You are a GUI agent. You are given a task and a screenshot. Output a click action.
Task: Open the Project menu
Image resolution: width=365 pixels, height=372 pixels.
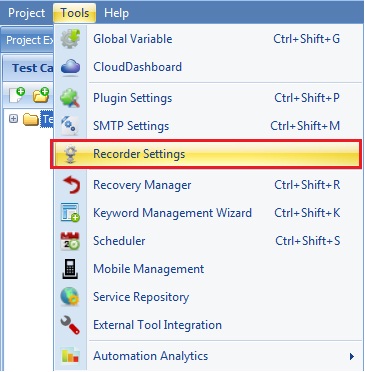pos(26,13)
